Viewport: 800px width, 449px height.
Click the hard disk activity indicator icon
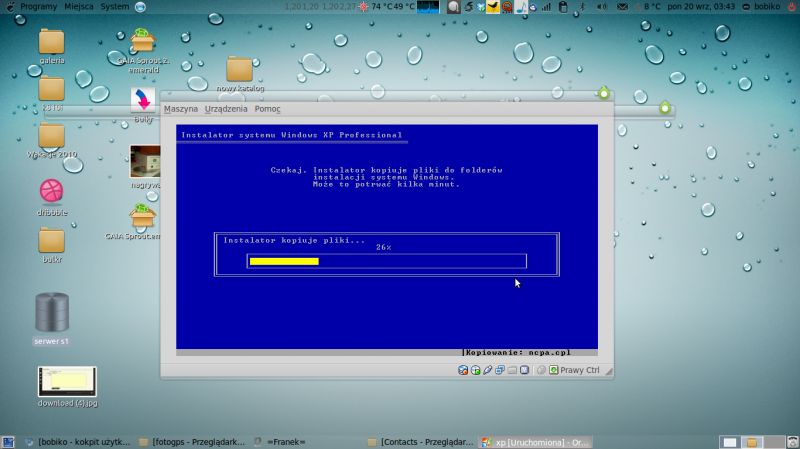point(463,370)
